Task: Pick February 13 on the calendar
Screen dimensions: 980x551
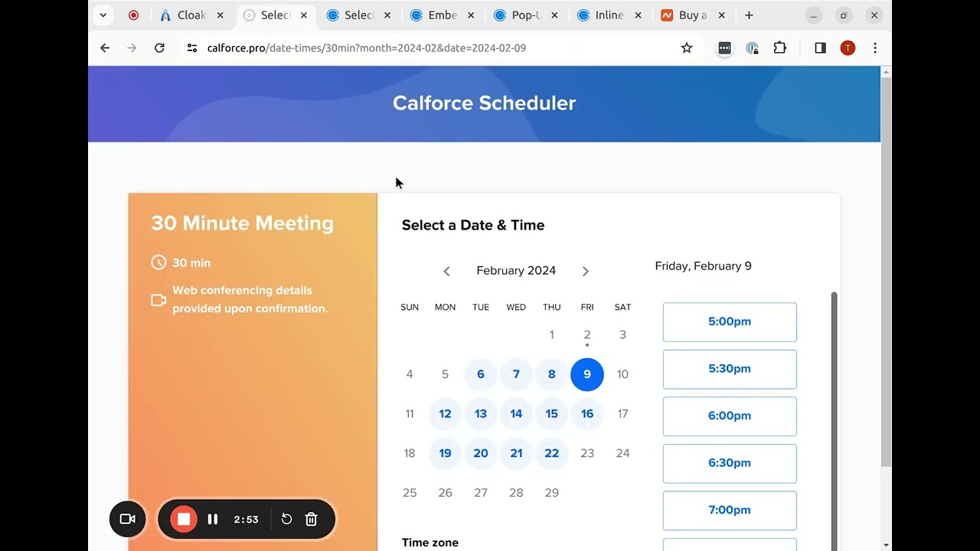Action: pyautogui.click(x=481, y=414)
